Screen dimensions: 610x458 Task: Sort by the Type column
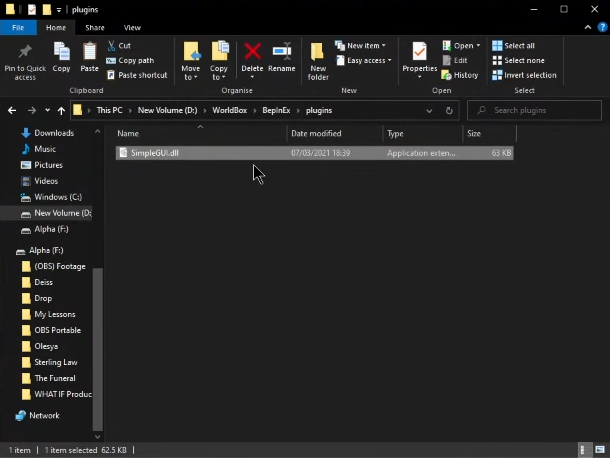[x=423, y=133]
